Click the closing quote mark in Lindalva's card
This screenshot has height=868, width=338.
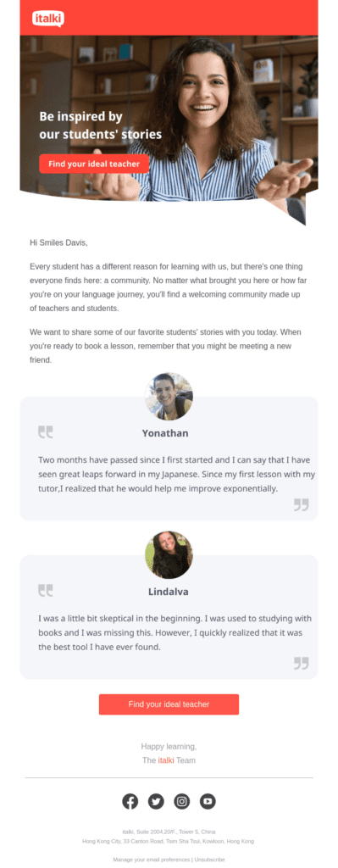coord(302,663)
